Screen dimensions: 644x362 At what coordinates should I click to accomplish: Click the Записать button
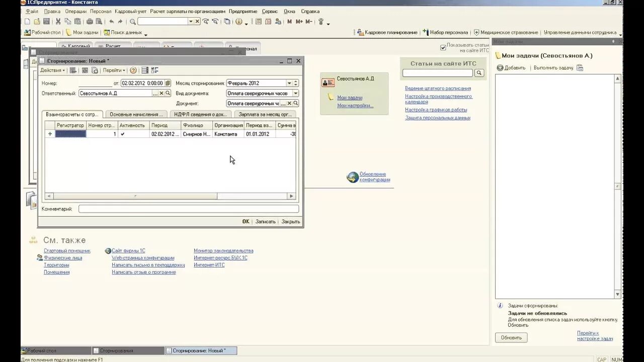pos(265,221)
